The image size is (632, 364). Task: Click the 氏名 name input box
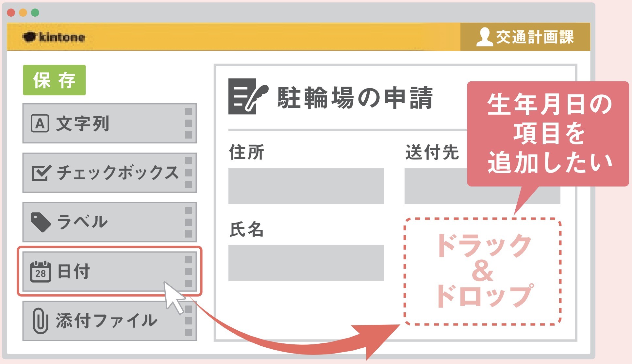click(306, 263)
